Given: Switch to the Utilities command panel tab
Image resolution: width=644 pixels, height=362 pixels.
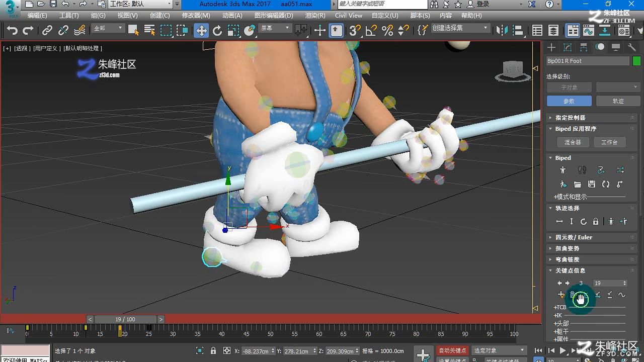Looking at the screenshot, I should (x=632, y=47).
